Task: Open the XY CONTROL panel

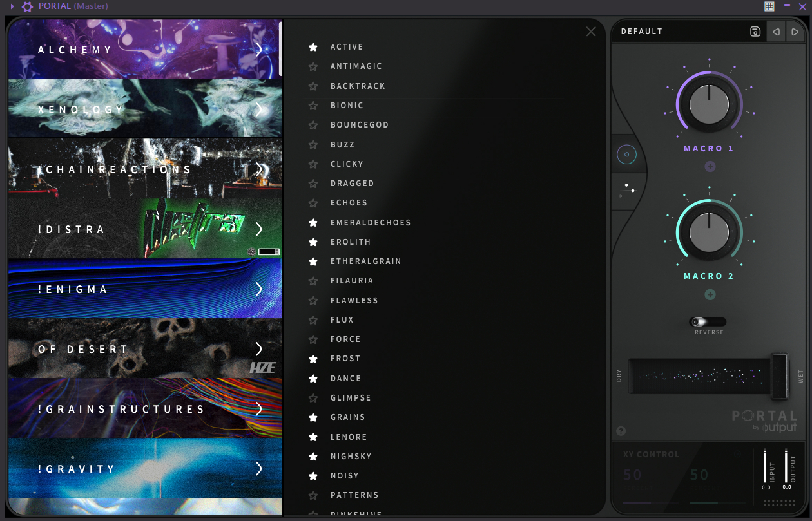Action: pyautogui.click(x=651, y=454)
